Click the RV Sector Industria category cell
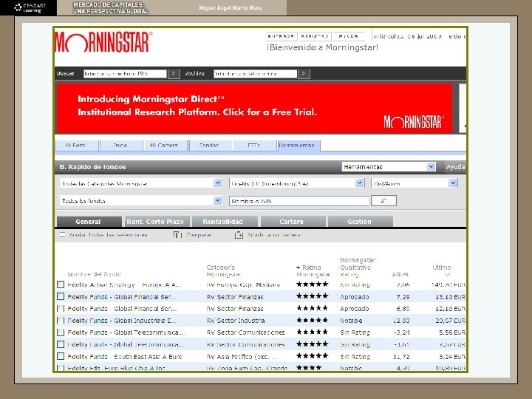The height and width of the screenshot is (399, 532). (x=236, y=321)
